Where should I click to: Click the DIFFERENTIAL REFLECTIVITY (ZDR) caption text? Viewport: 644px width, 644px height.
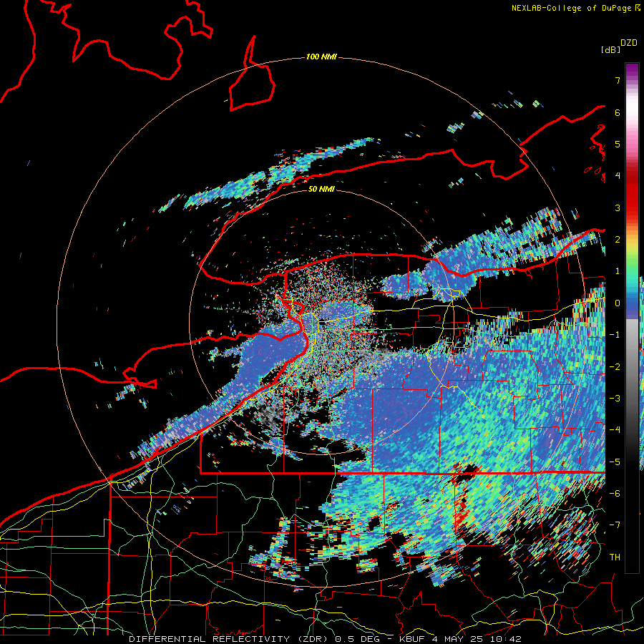[230, 639]
